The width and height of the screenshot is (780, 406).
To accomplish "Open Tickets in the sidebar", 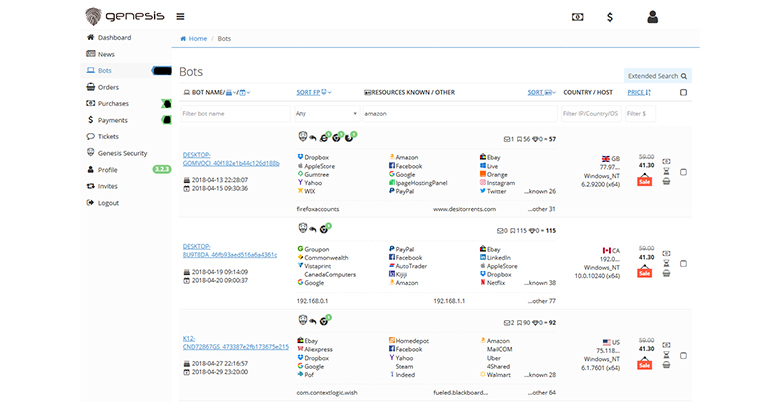I will tap(108, 136).
